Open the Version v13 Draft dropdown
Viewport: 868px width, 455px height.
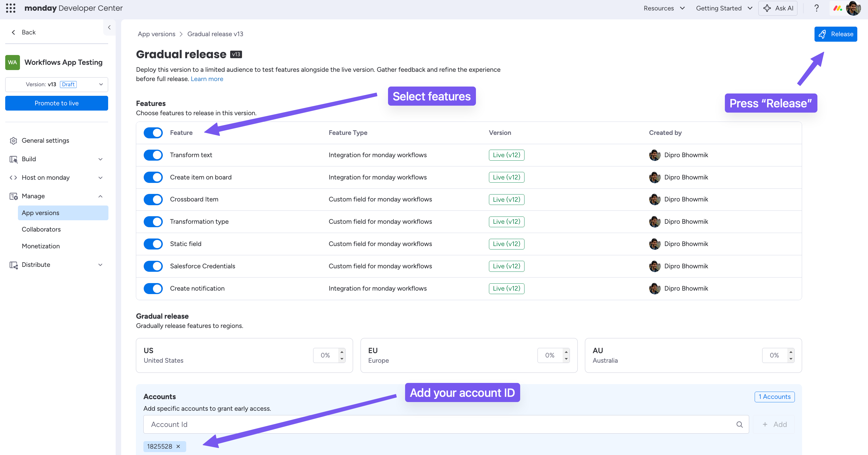(57, 84)
